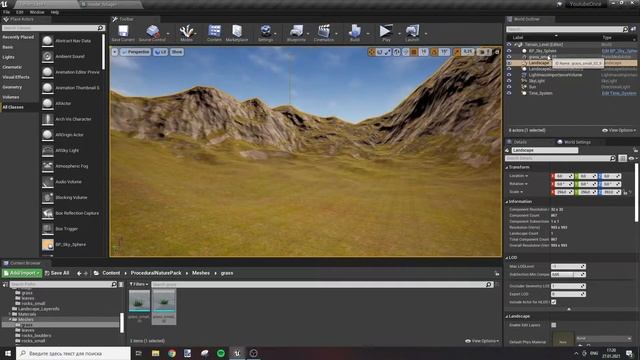This screenshot has width=640, height=360.
Task: Select the Lights category in Place Actors
Action: 9,57
